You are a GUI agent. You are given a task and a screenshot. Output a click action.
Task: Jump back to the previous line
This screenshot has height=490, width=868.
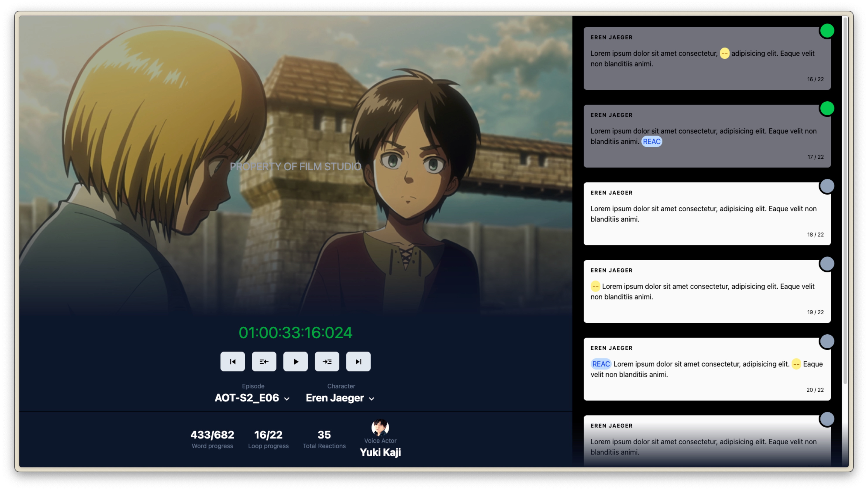pos(264,361)
